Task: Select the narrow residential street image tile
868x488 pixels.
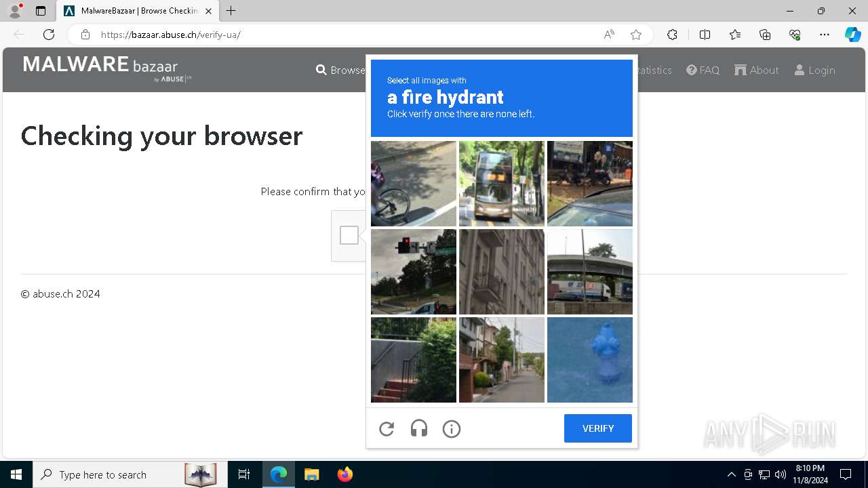Action: [x=502, y=360]
